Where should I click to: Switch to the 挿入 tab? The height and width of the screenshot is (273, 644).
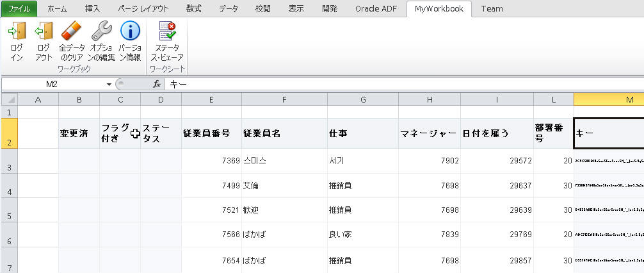(x=92, y=8)
